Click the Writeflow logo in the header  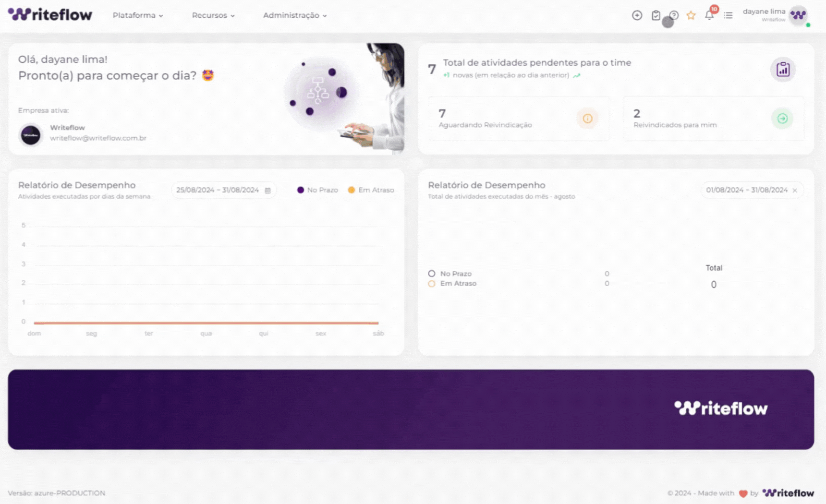[50, 15]
